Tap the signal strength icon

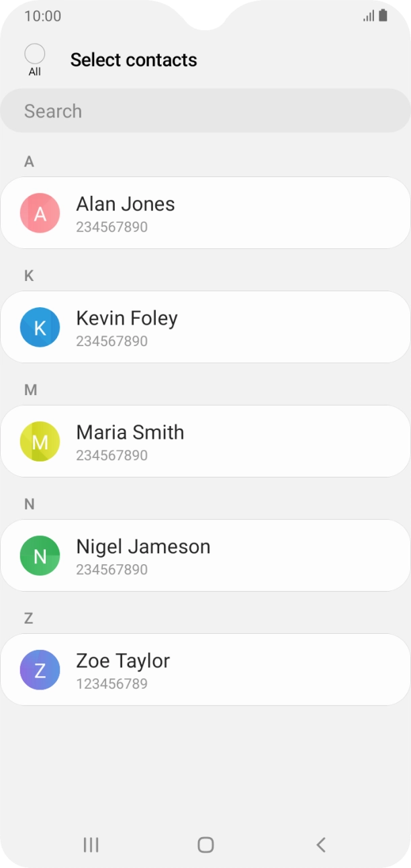click(x=369, y=15)
